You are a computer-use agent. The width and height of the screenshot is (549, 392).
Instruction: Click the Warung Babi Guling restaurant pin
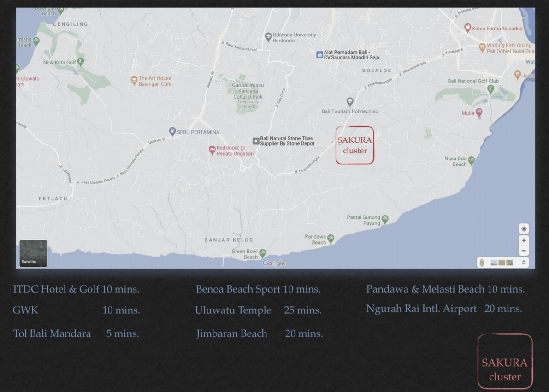[482, 47]
